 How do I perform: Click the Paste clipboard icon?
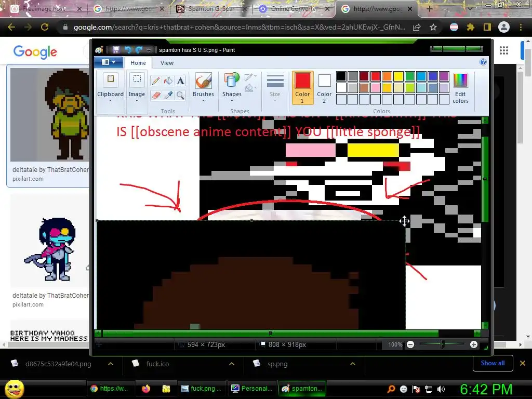[x=110, y=79]
